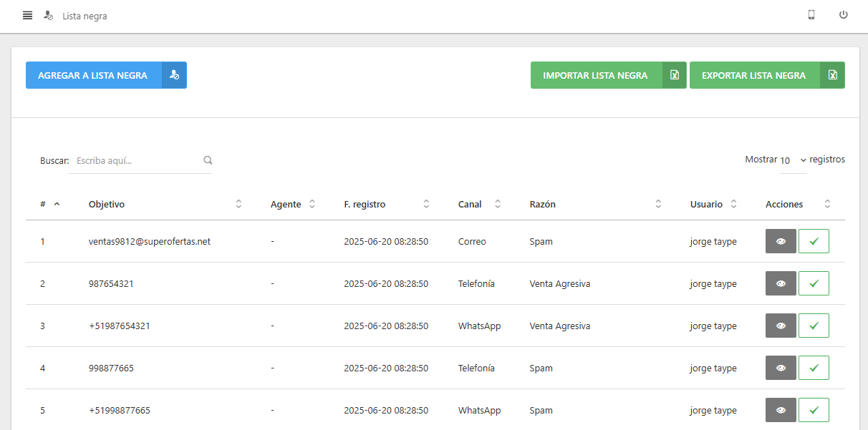The height and width of the screenshot is (430, 868).
Task: Focus the Buscar search input field
Action: click(x=136, y=161)
